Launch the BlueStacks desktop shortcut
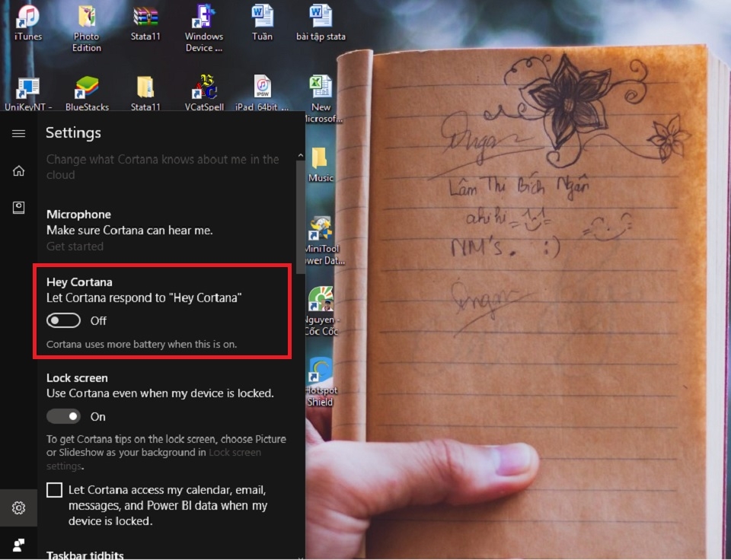The image size is (731, 560). pyautogui.click(x=87, y=88)
